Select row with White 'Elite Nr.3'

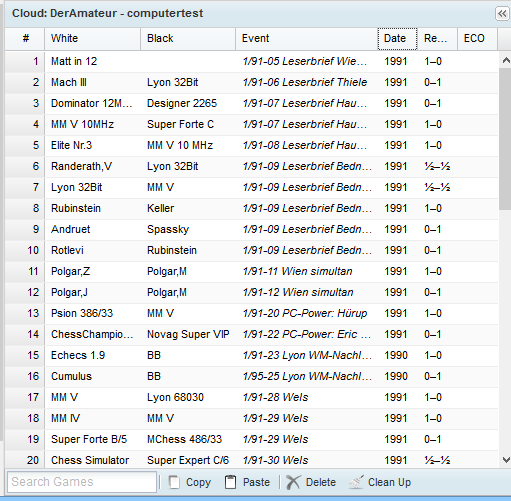[251, 145]
